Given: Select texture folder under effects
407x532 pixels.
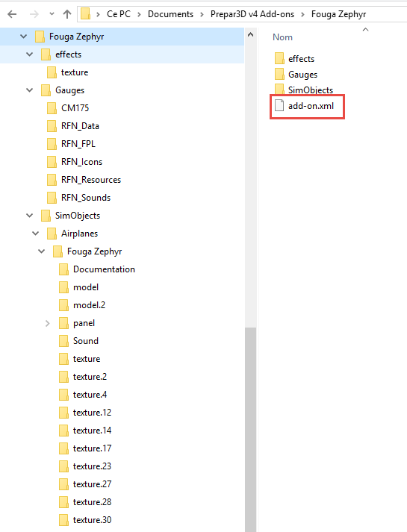Looking at the screenshot, I should (x=75, y=72).
